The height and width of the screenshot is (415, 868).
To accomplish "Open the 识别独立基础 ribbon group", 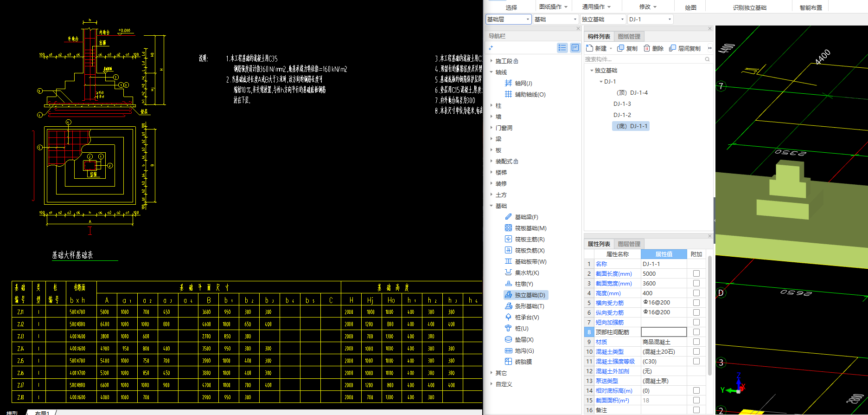I will (749, 7).
